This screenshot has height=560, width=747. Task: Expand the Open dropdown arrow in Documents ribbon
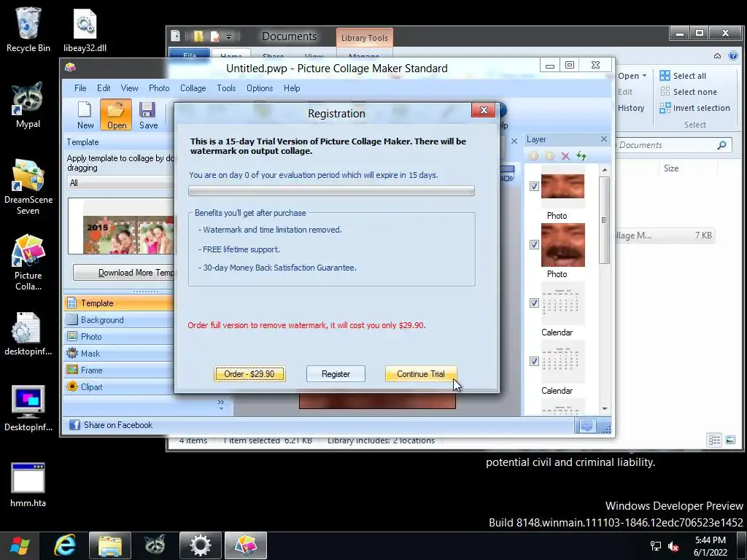pos(645,76)
